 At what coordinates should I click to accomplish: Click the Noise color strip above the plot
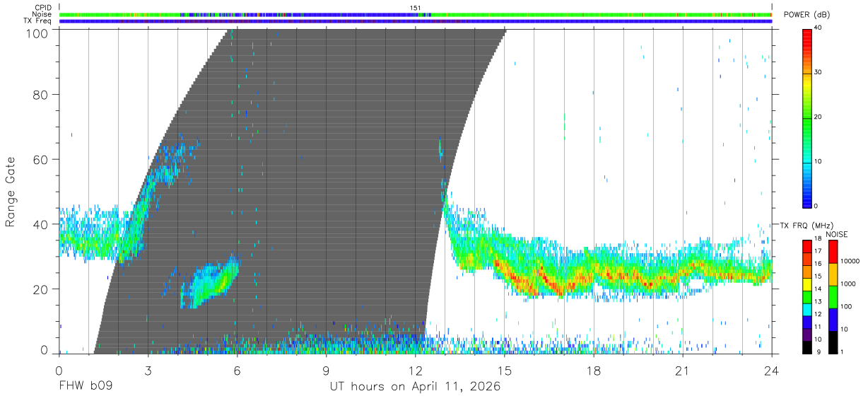click(416, 14)
